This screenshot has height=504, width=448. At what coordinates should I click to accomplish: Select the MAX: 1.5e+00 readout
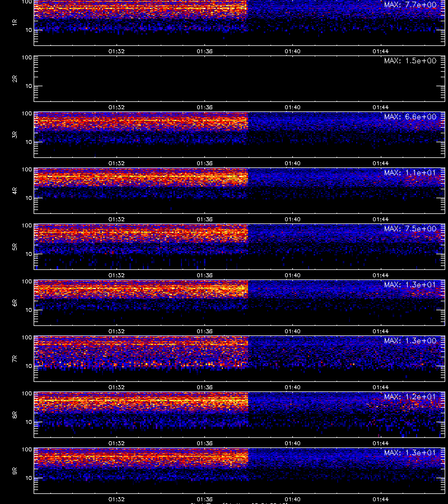[410, 60]
